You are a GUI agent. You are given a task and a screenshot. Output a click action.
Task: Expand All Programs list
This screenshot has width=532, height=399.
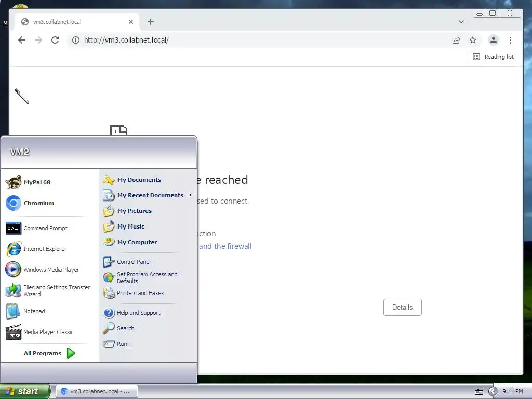pos(49,353)
